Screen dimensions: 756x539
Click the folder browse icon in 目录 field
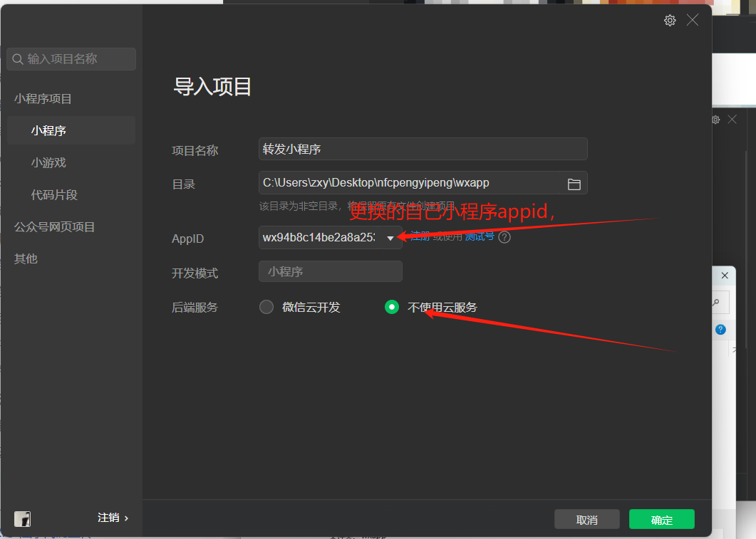574,184
